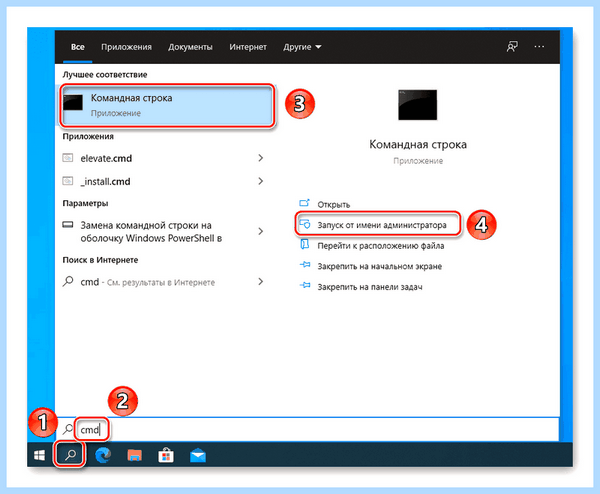This screenshot has width=600, height=494.
Task: Switch to the Приложения tab
Action: tap(126, 47)
